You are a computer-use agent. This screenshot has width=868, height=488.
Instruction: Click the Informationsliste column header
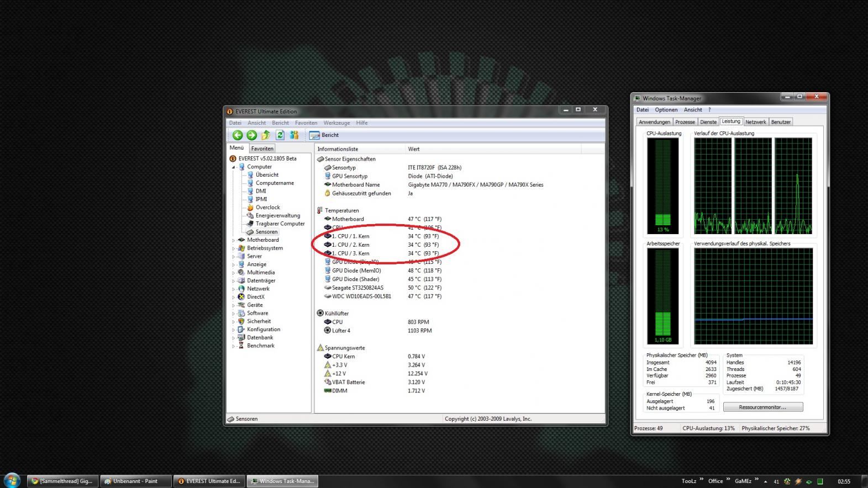tap(360, 149)
